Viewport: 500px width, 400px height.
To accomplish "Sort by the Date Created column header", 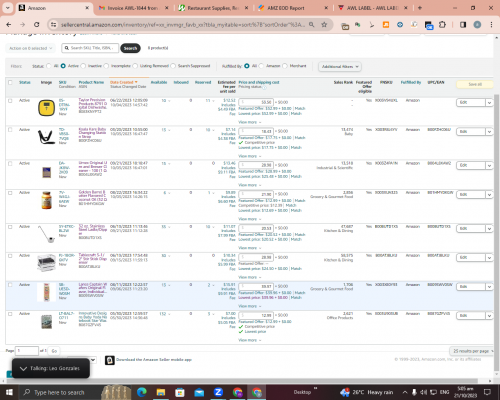I will coord(124,82).
